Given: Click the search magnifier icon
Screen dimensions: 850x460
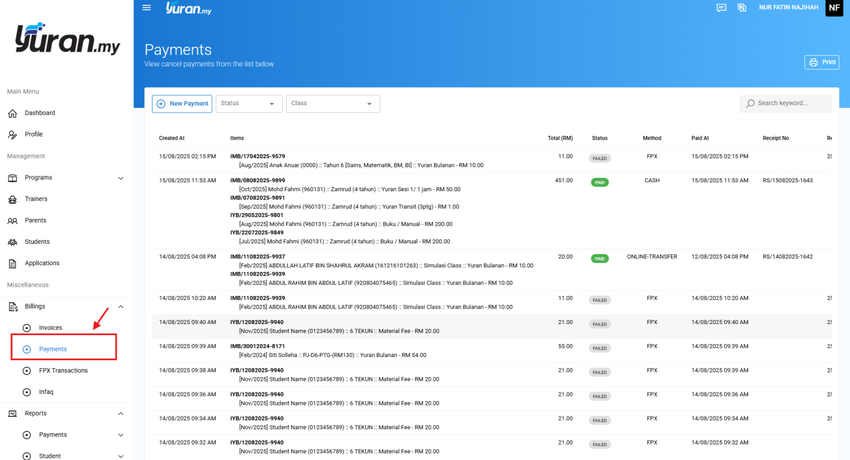Looking at the screenshot, I should (750, 103).
